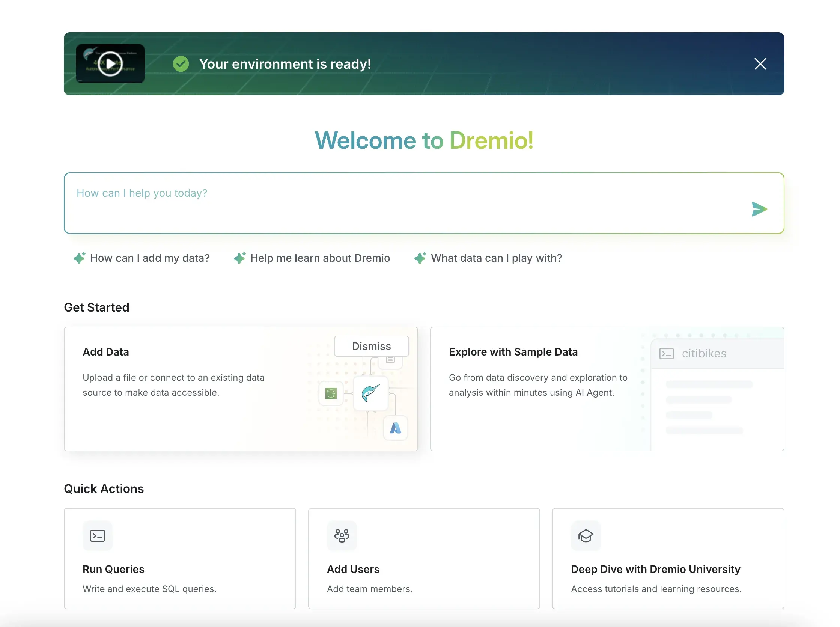Screen dimensions: 840x627
Task: Choose 'How can I add my data?' suggestion
Action: 142,258
